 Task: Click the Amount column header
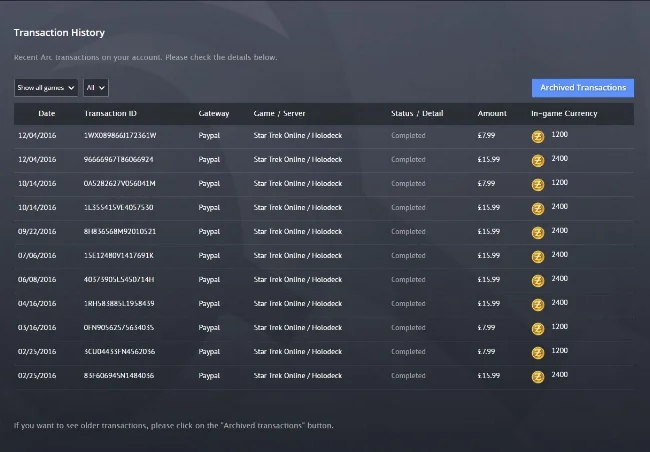point(492,114)
